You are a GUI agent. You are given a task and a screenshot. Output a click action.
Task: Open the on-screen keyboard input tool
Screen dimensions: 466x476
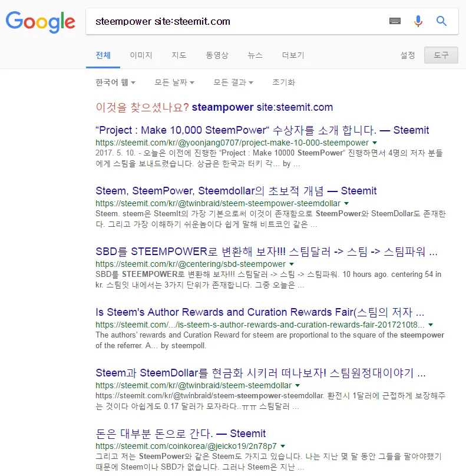pos(395,21)
